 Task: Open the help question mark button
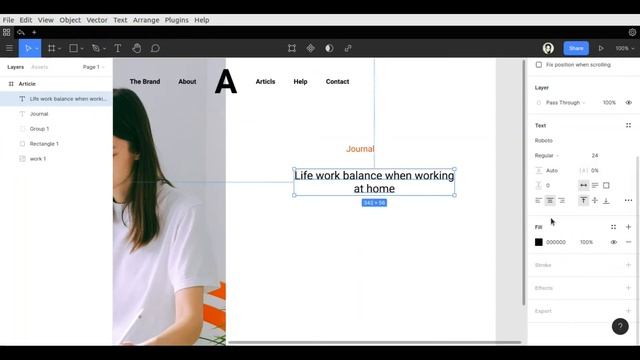coord(620,326)
